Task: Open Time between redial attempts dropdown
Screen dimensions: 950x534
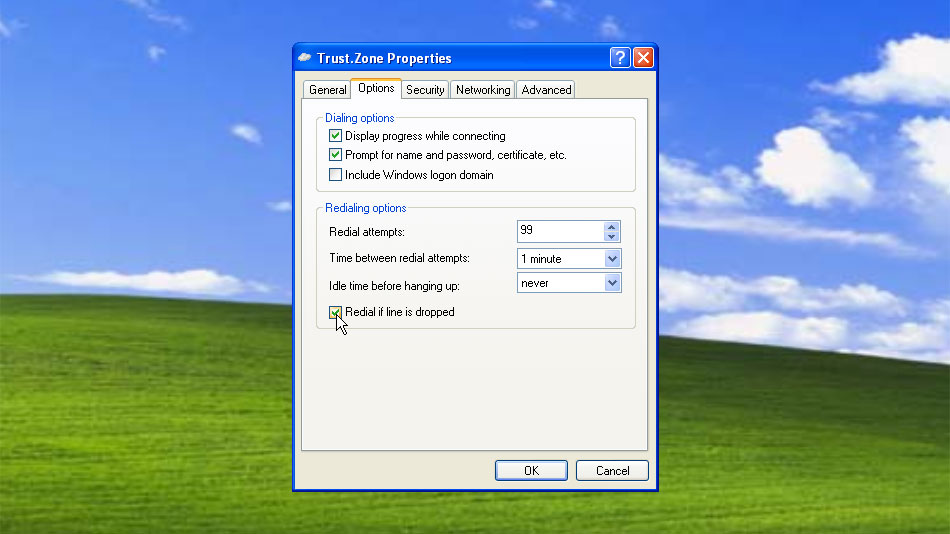Action: 613,259
